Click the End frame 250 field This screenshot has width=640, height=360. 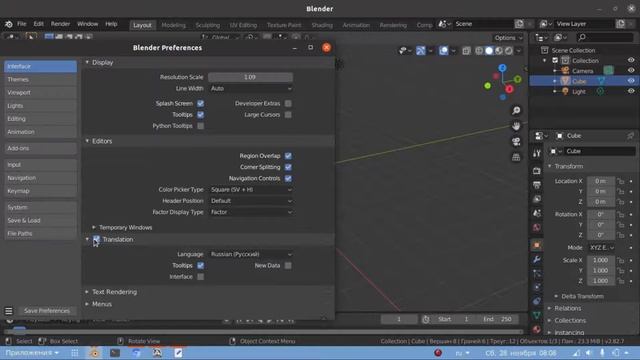tap(498, 319)
